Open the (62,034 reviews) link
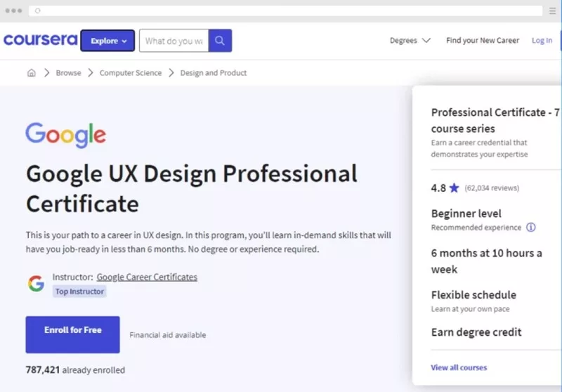The width and height of the screenshot is (562, 392). tap(492, 188)
